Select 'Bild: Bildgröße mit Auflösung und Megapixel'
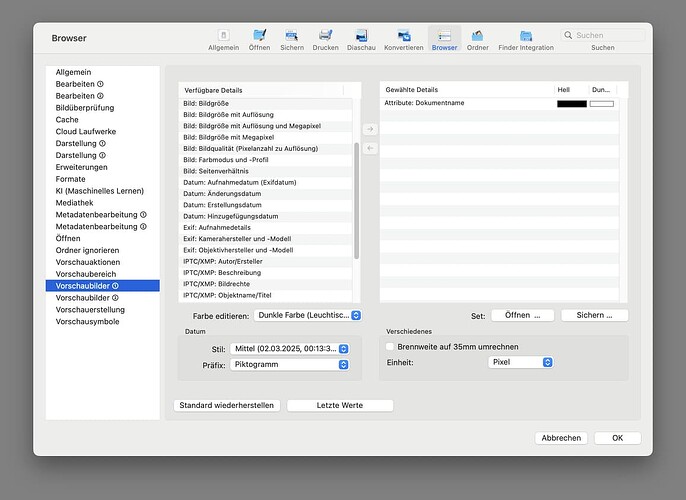 (x=265, y=126)
